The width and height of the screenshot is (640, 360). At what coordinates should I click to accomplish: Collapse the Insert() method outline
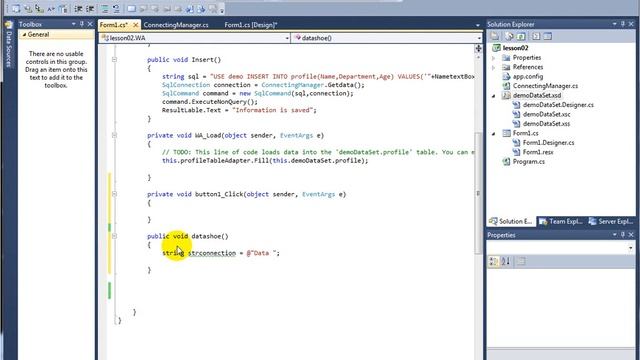click(x=114, y=60)
